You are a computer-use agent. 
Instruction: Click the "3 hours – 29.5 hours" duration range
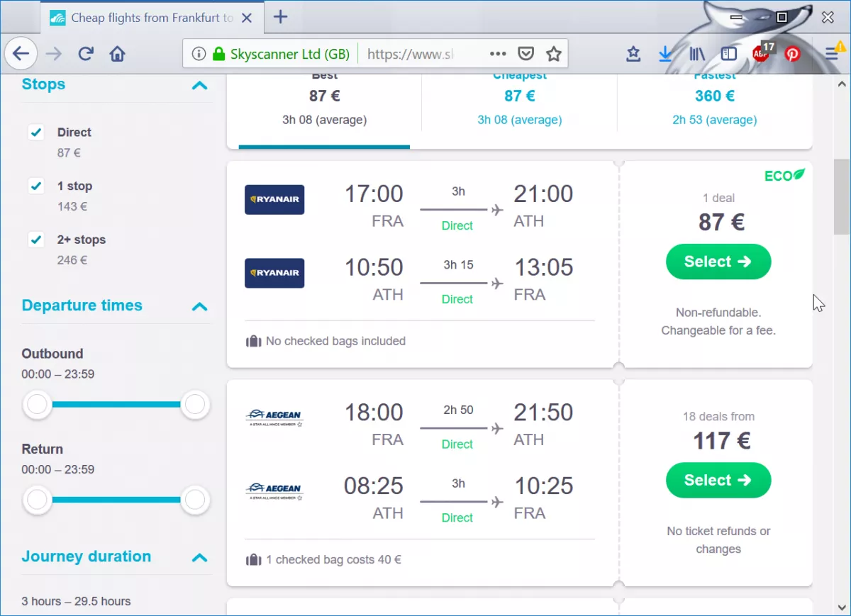pos(76,601)
